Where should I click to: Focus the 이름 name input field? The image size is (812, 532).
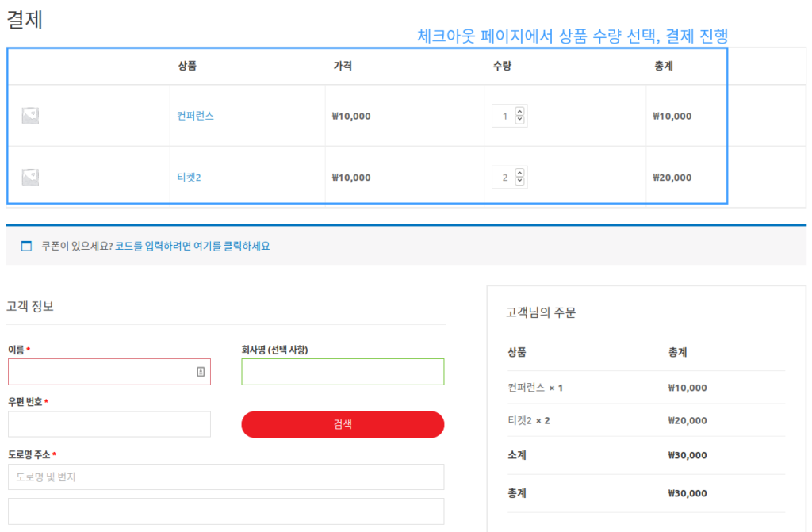(x=101, y=372)
